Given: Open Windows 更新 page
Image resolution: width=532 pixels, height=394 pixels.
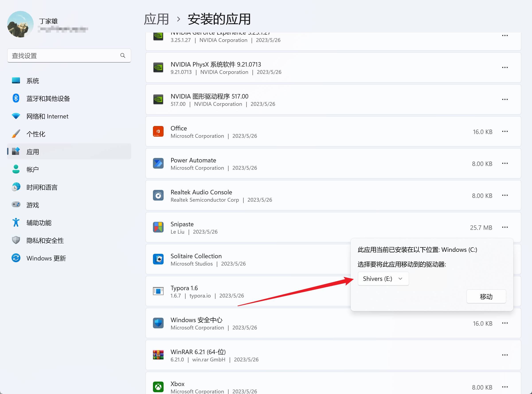Looking at the screenshot, I should (x=69, y=258).
